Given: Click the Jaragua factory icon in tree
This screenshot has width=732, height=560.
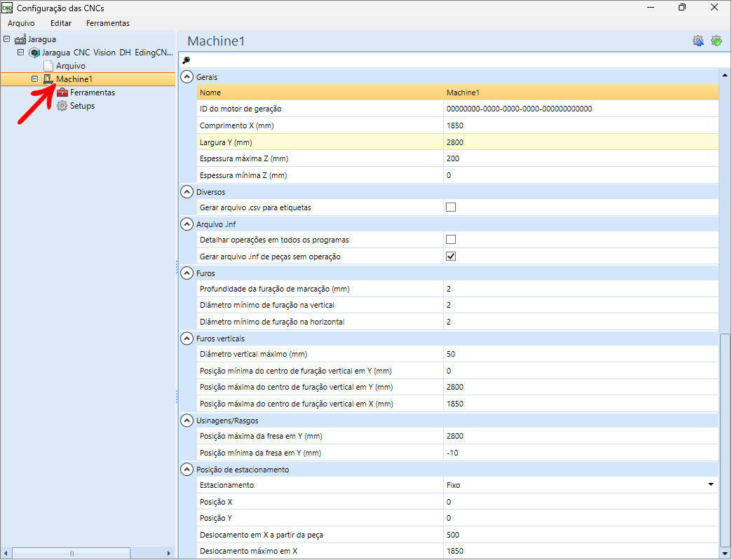Looking at the screenshot, I should (x=20, y=39).
